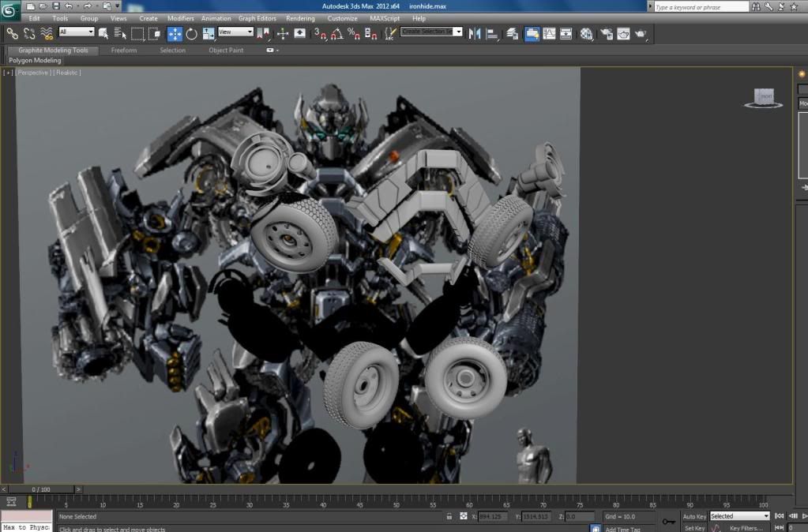The image size is (808, 532).
Task: Activate the Select and Move tool
Action: 175,34
